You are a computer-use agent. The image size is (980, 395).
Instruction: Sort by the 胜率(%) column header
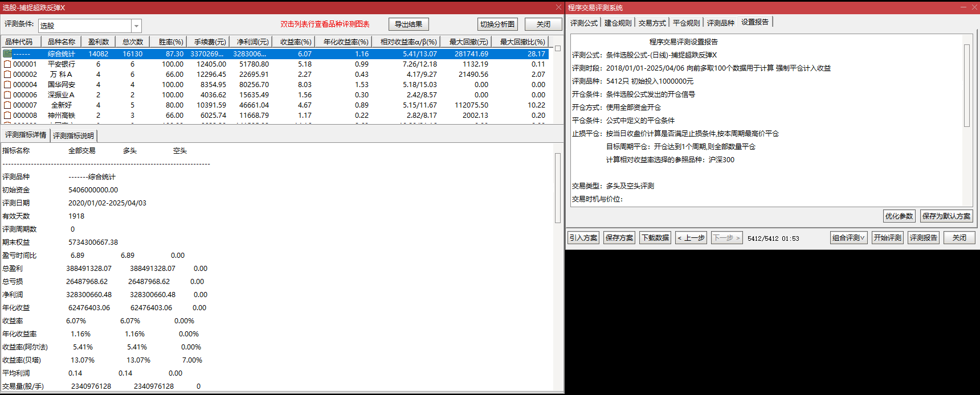coord(170,42)
